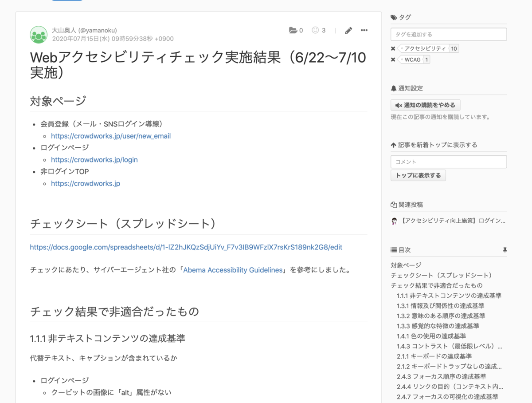The image size is (532, 403).
Task: Click the avatar of 大山奥人
Action: 39,34
